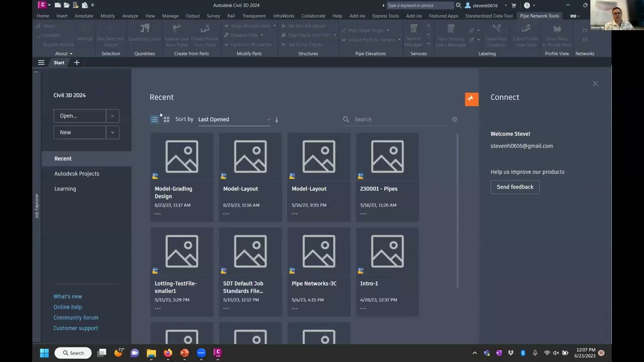Click the Send feedback button
This screenshot has height=362, width=644.
(515, 187)
